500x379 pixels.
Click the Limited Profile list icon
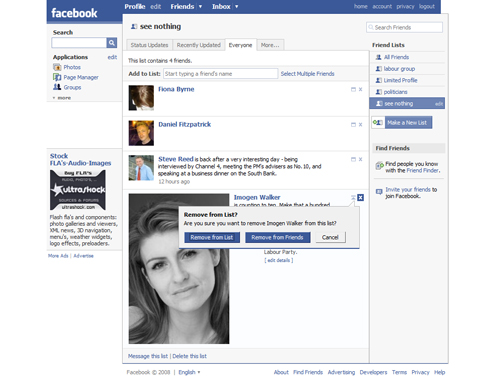[x=378, y=80]
